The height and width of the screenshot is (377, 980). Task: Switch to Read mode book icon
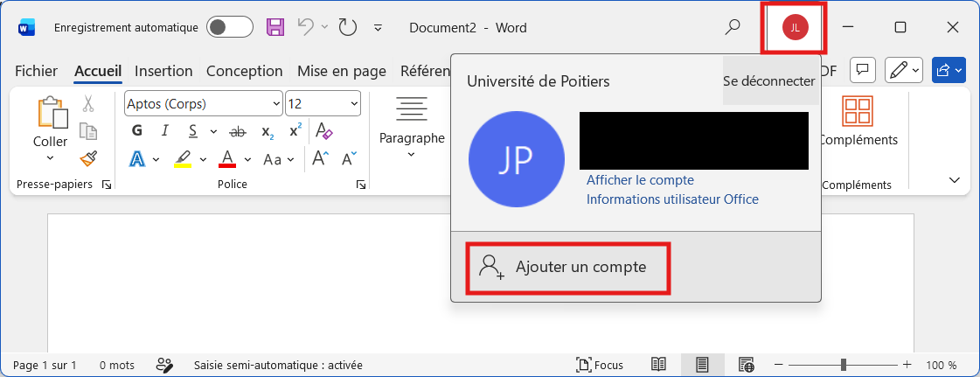(x=658, y=365)
